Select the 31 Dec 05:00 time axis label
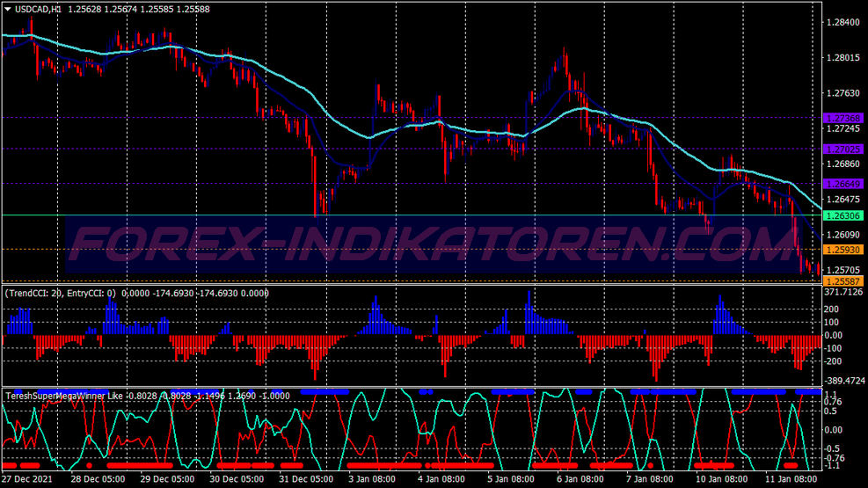Viewport: 868px width, 488px height. click(306, 479)
